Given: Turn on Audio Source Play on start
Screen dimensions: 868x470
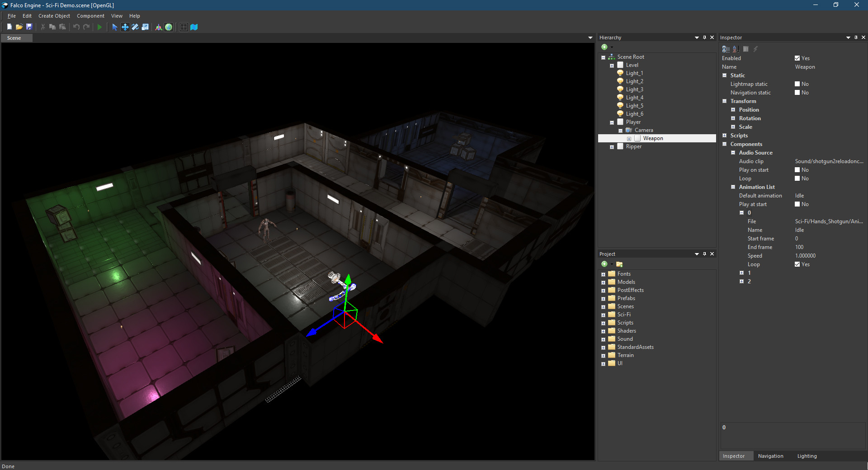Looking at the screenshot, I should tap(797, 170).
